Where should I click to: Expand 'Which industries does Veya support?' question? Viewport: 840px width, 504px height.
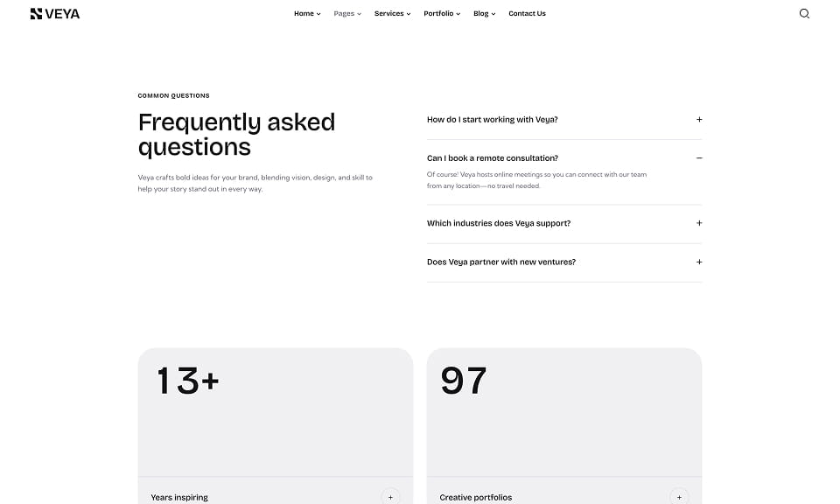564,223
